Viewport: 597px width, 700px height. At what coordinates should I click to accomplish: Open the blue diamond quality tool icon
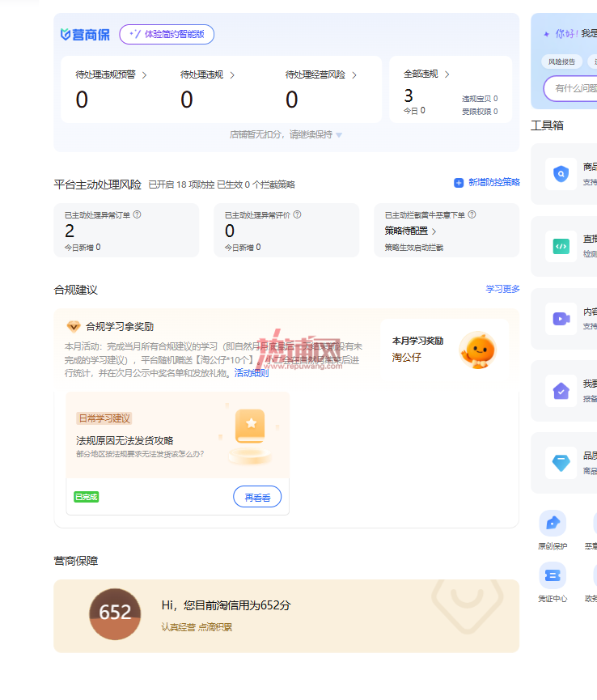[x=561, y=463]
